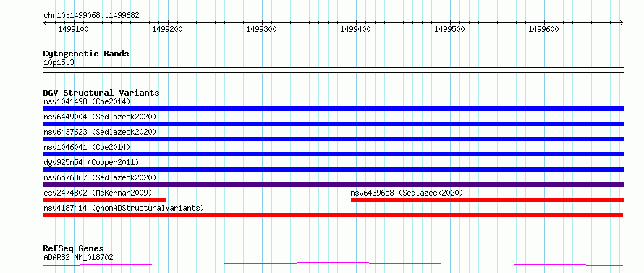Screen dimensions: 644x273
Task: Click ruler position 1499200
Action: tap(168, 30)
